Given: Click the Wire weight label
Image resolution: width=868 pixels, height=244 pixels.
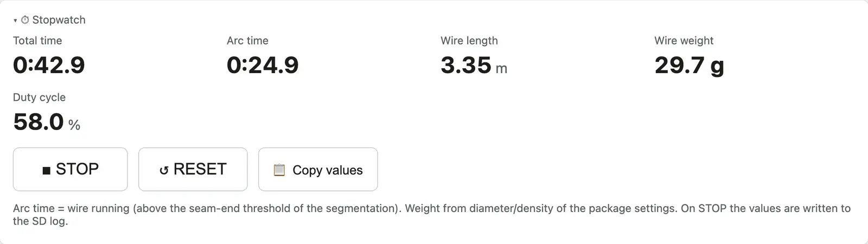Looking at the screenshot, I should click(684, 41).
